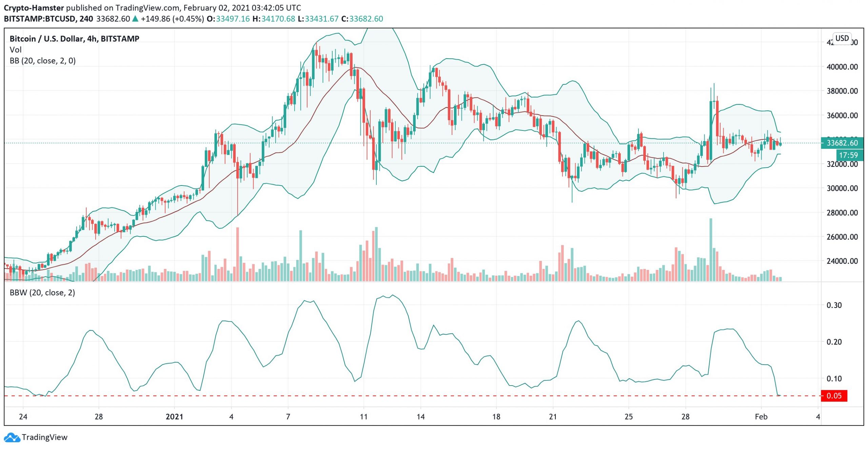Click the Feb date label on the time axis
Screen dimensions: 868x449
point(761,416)
